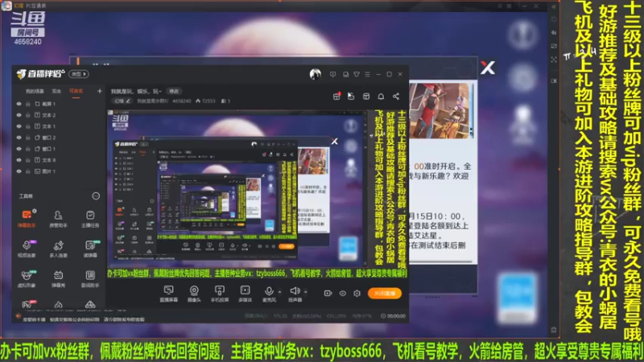Open the 虚拟形象 tool
The width and height of the screenshot is (644, 362).
pyautogui.click(x=27, y=278)
